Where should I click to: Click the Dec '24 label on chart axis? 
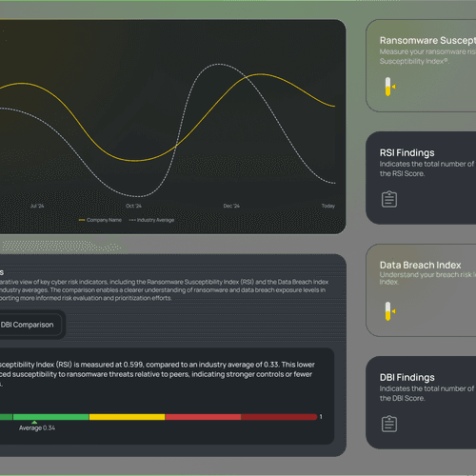pyautogui.click(x=231, y=206)
